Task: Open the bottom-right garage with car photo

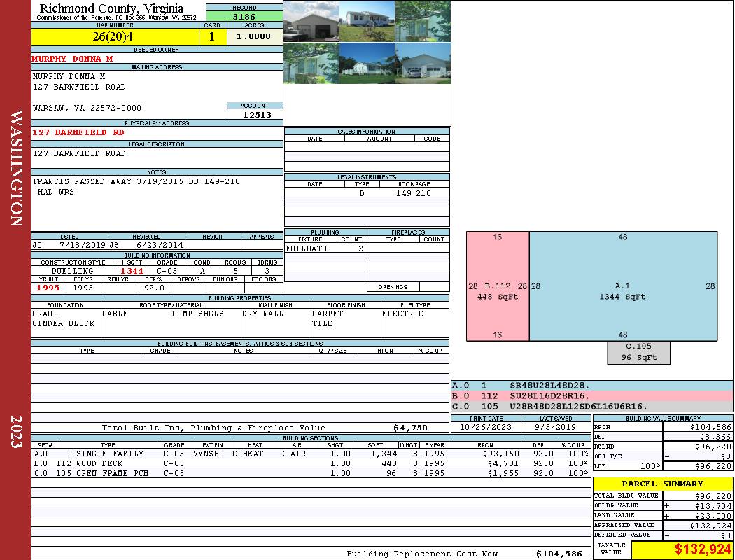Action: click(x=423, y=63)
